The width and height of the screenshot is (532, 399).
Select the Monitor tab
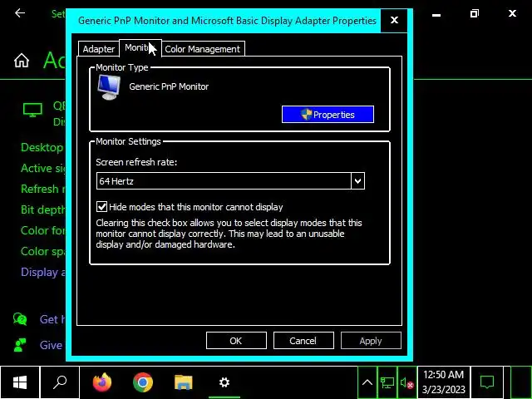point(140,48)
